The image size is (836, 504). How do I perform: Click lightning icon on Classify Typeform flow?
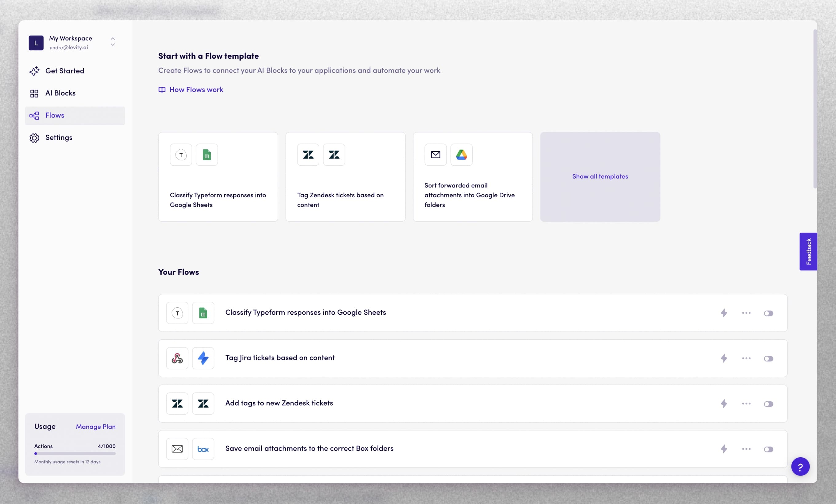point(724,313)
